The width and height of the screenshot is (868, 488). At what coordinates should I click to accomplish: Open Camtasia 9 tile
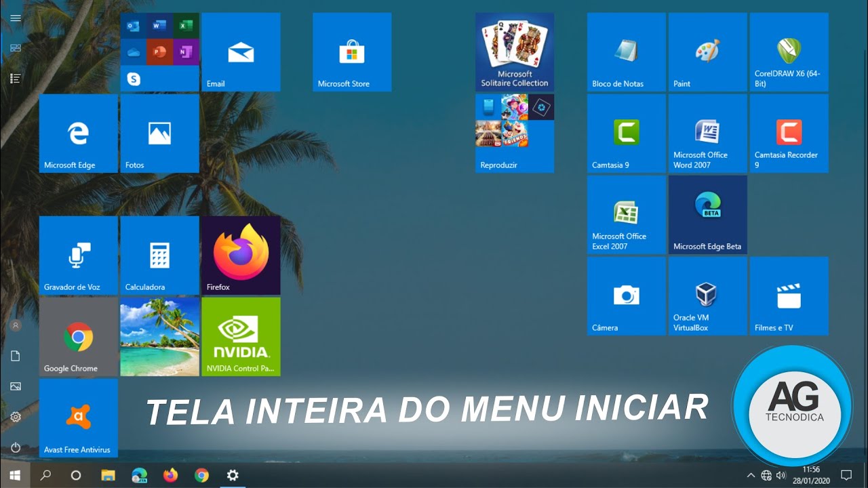click(x=626, y=134)
